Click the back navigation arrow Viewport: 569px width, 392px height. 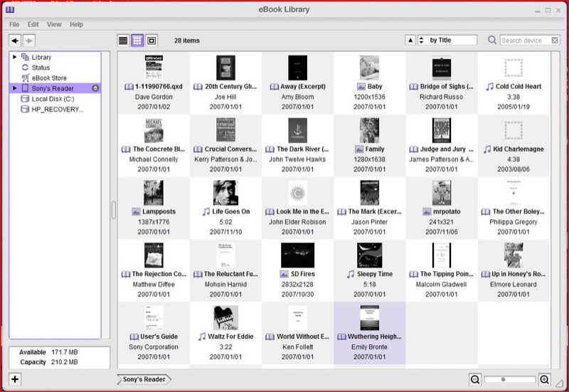point(15,41)
